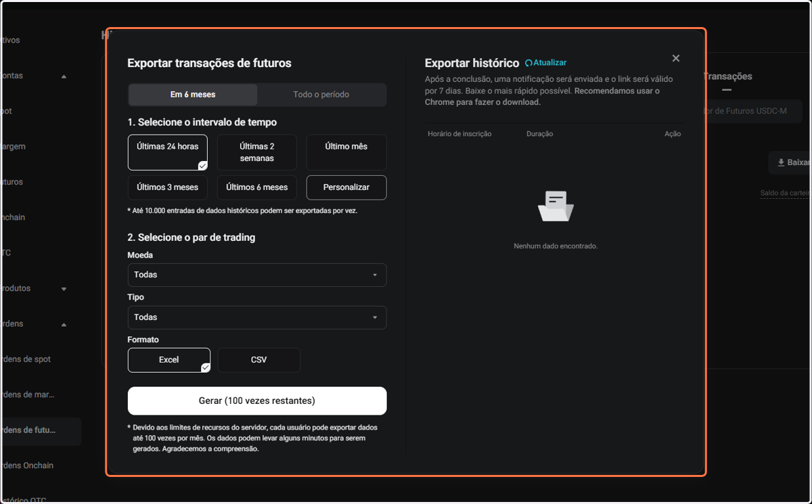Screen dimensions: 812x504
Task: Choose 'Últimas 2 semanas' time range
Action: pos(257,152)
